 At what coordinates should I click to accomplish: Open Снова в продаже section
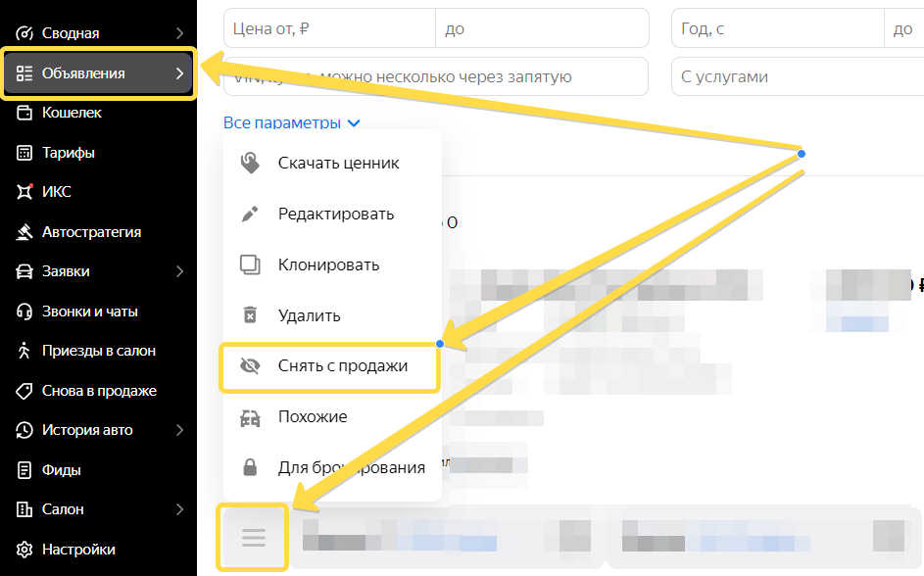pos(98,391)
